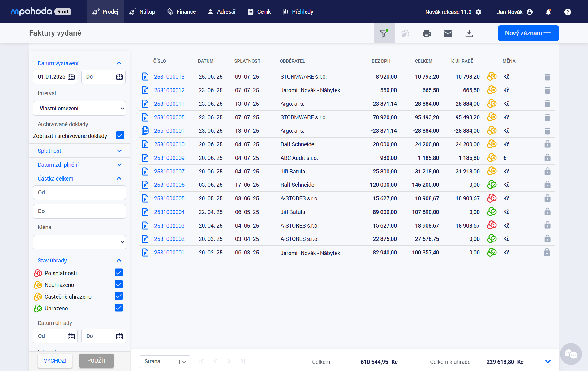Delete credit note 2561000001 with trash icon
Viewport: 588px width, 371px height.
point(547,131)
